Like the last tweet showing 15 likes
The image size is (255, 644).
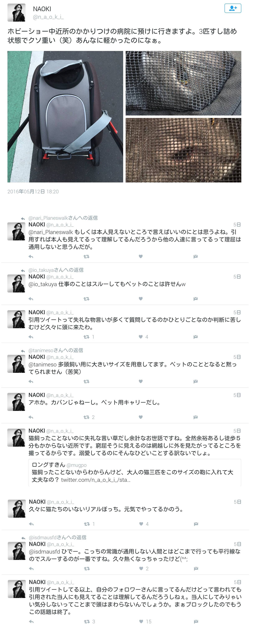pyautogui.click(x=141, y=621)
